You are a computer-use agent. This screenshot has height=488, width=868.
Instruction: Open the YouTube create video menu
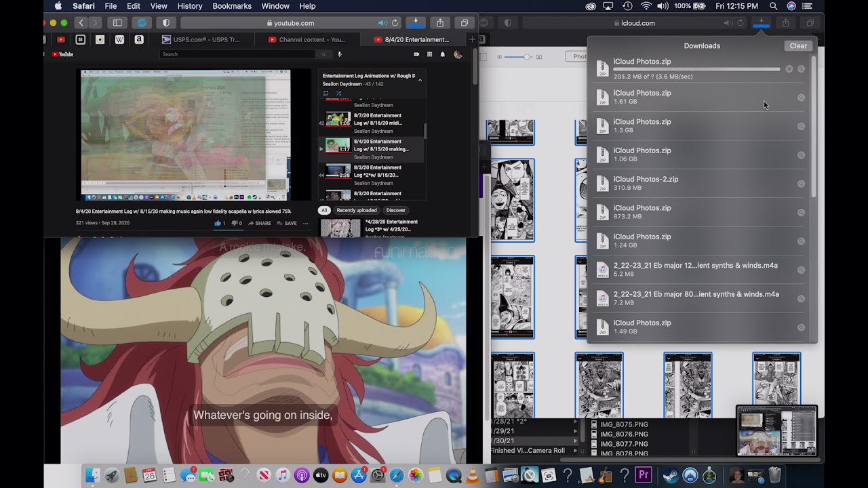click(x=416, y=54)
